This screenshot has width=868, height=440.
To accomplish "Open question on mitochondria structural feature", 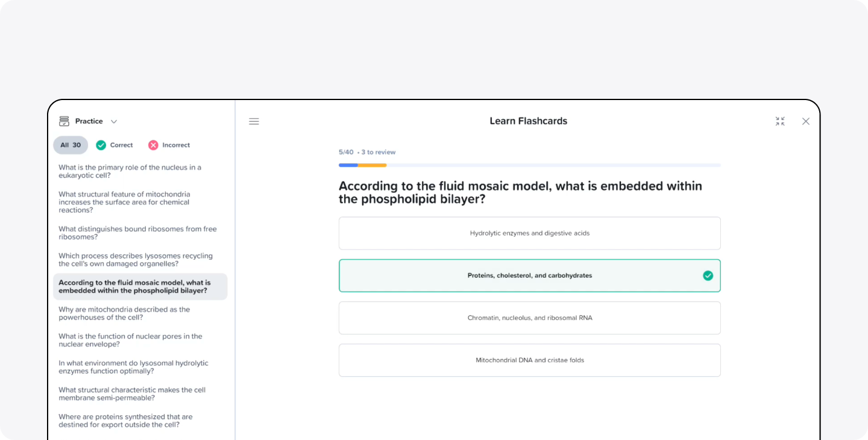I will click(124, 203).
